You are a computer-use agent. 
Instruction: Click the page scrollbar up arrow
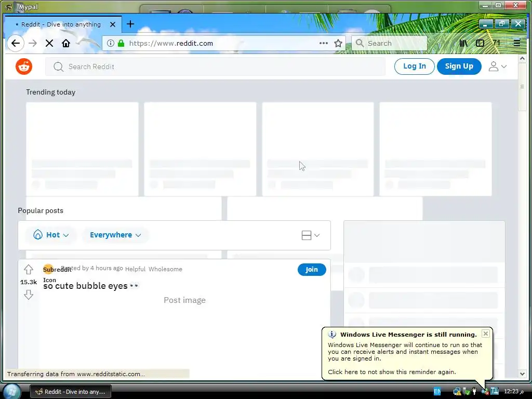(522, 58)
